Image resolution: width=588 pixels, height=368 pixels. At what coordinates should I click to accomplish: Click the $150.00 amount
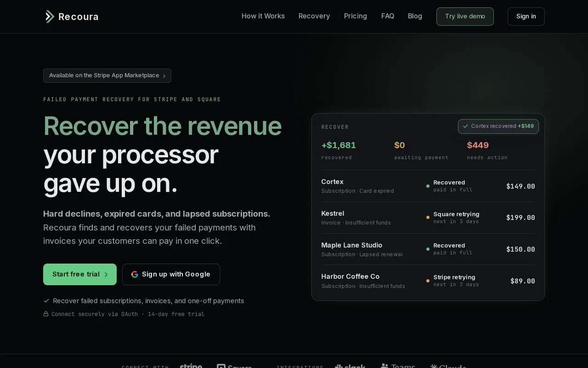coord(520,249)
